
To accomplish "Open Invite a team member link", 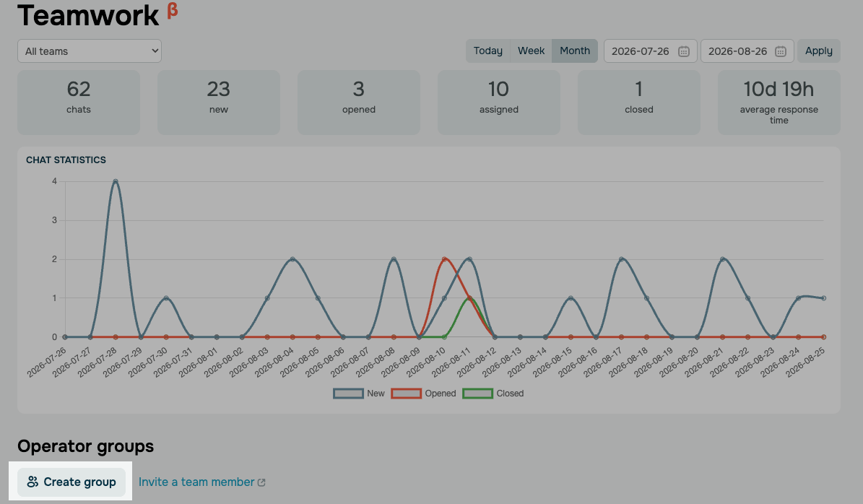I will [196, 482].
